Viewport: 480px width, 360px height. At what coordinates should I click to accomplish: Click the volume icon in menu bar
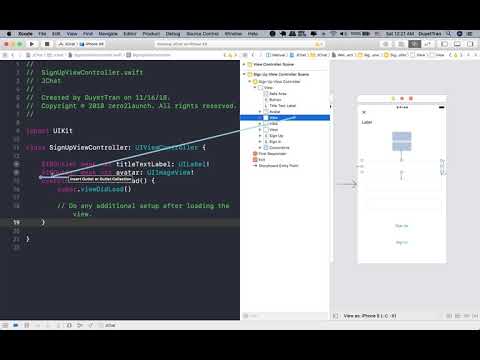coord(343,34)
